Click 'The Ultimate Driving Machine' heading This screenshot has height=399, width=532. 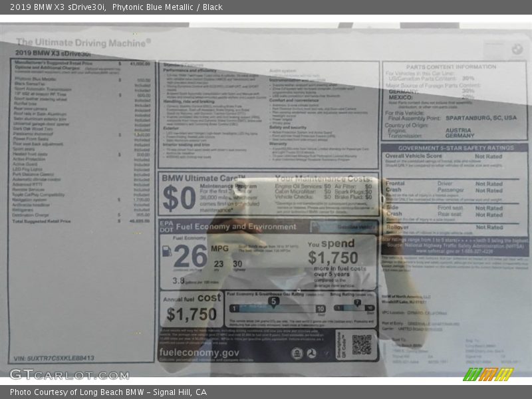84,43
